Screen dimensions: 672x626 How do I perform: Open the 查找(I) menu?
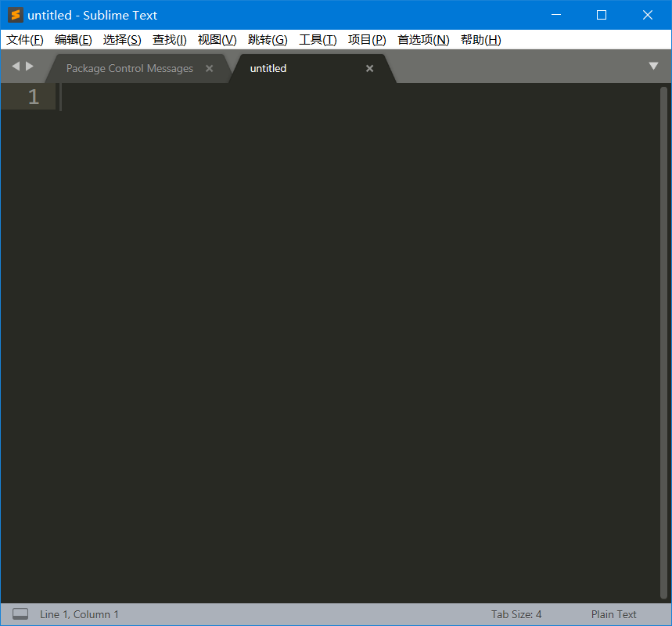click(169, 40)
